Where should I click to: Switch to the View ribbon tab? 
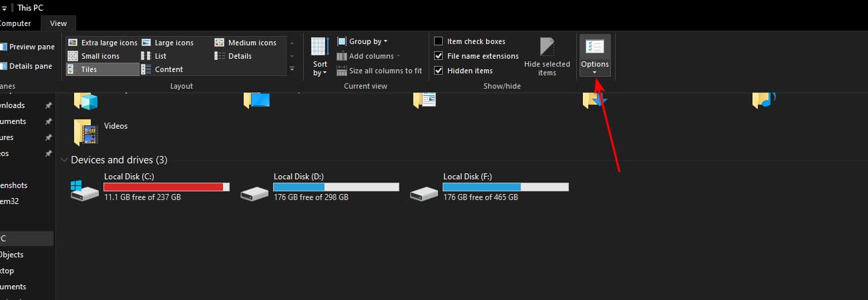(58, 23)
